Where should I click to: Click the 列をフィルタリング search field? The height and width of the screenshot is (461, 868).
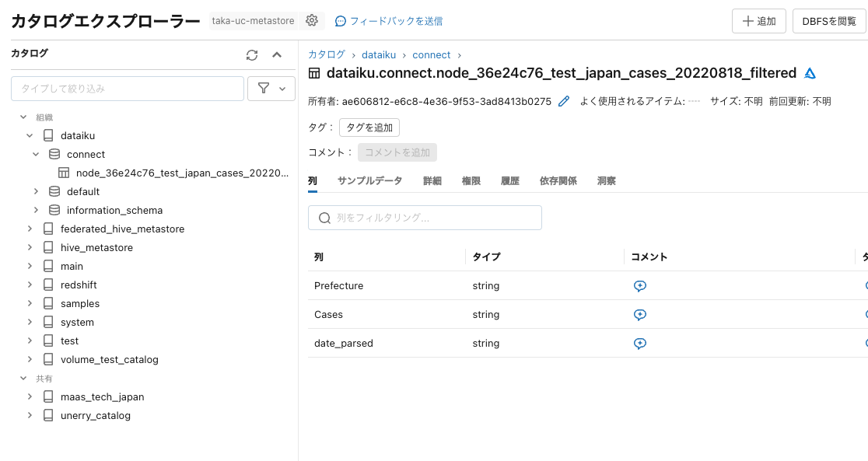[424, 218]
